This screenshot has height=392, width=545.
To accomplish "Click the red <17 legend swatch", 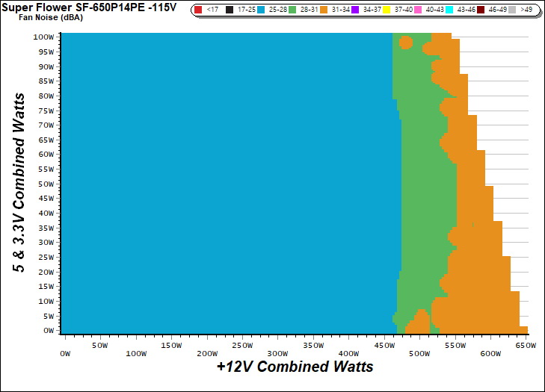I will click(198, 10).
